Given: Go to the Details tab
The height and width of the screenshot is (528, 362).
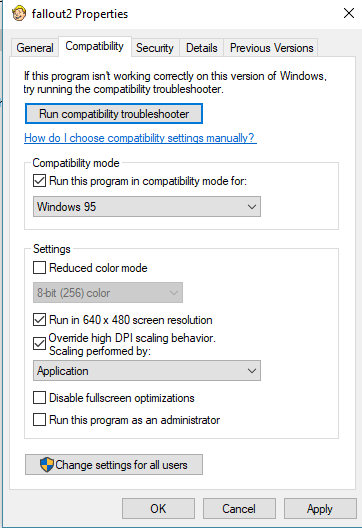Looking at the screenshot, I should coord(202,48).
